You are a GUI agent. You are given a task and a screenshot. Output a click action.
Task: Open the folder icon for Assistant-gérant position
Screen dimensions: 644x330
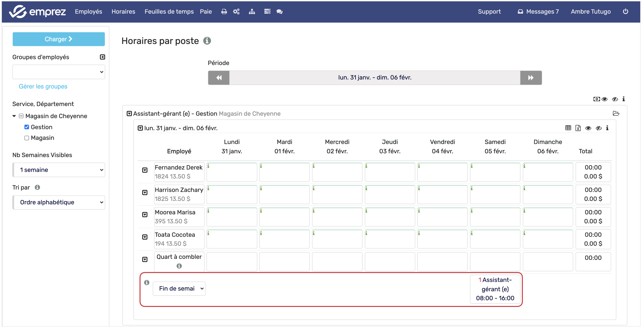point(616,114)
